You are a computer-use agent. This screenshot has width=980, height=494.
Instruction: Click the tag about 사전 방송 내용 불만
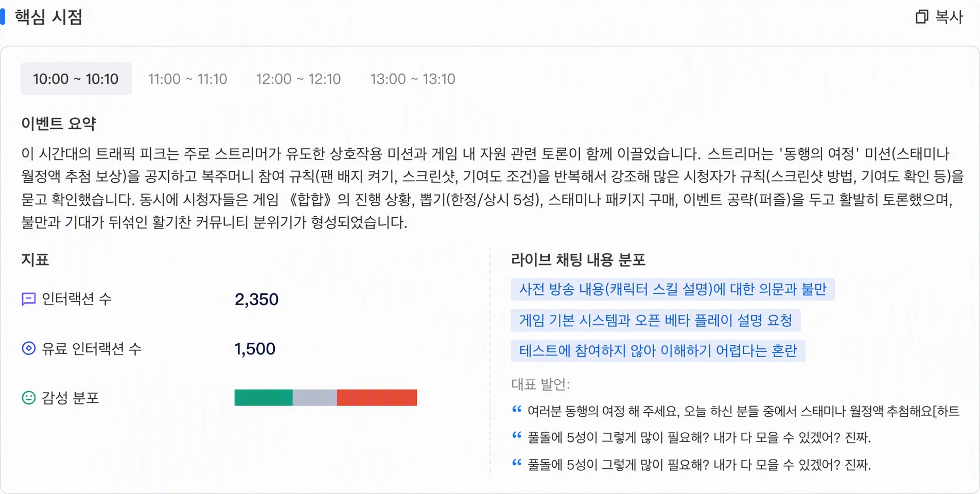point(673,289)
